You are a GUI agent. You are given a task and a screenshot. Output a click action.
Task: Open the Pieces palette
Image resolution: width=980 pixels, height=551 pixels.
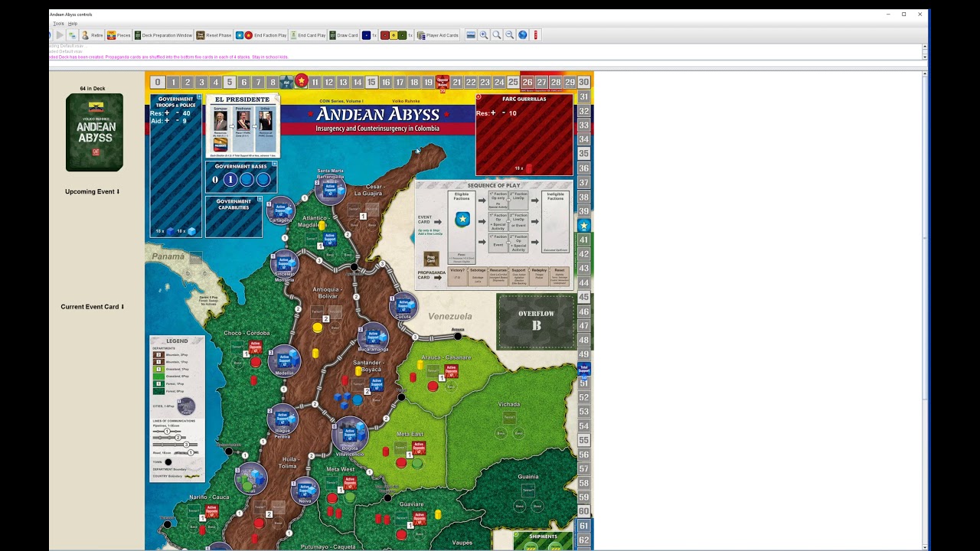pos(119,35)
